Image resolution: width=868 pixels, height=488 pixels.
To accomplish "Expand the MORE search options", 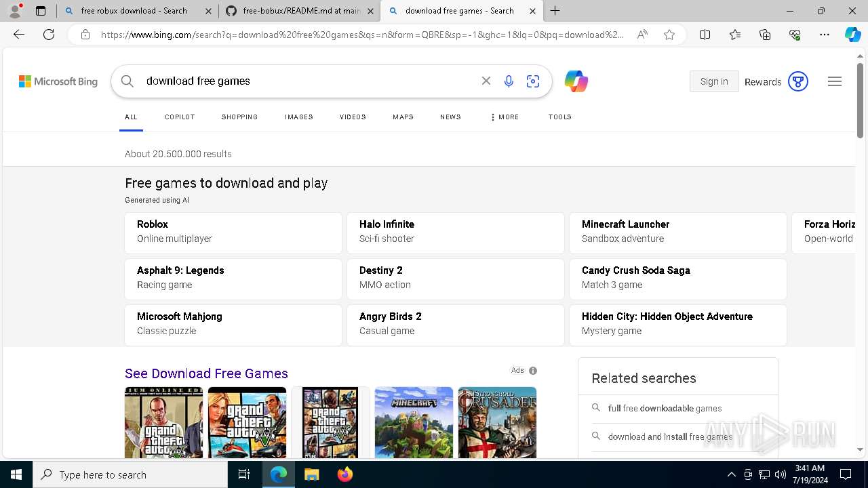I will [505, 117].
